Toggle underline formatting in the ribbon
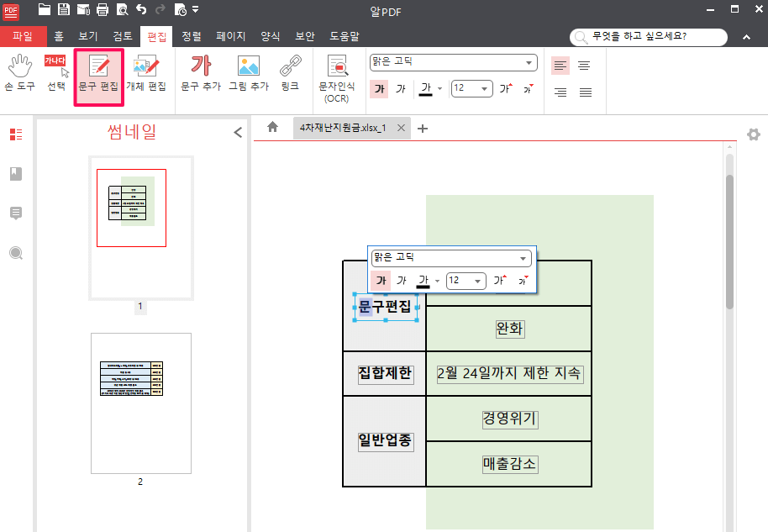Screen dimensions: 768x532 pos(424,88)
